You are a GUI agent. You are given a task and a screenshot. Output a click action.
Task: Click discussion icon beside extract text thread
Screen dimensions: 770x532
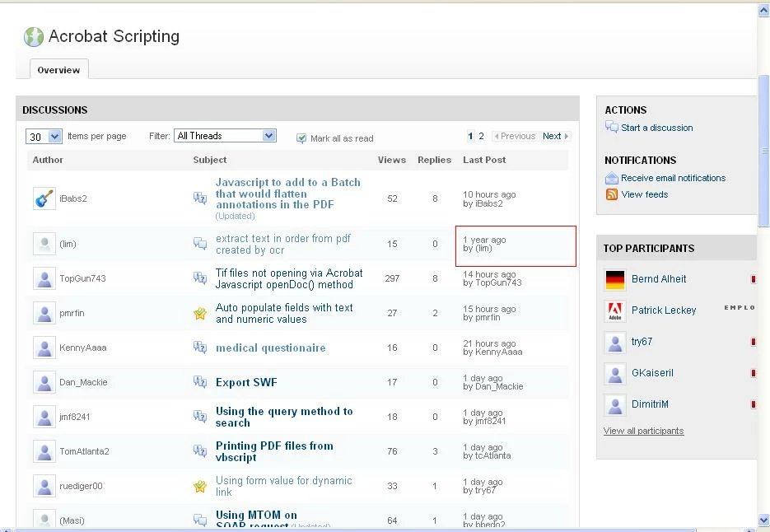point(200,243)
